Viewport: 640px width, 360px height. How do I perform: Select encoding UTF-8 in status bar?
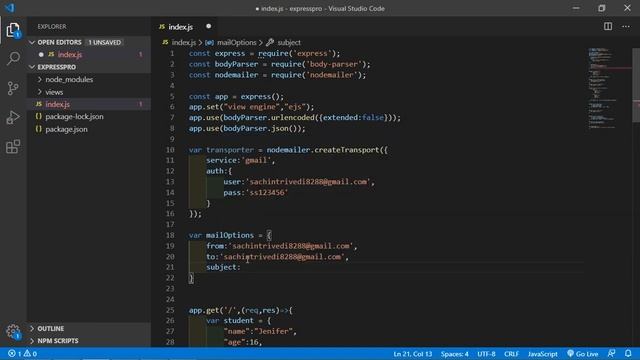tap(486, 354)
